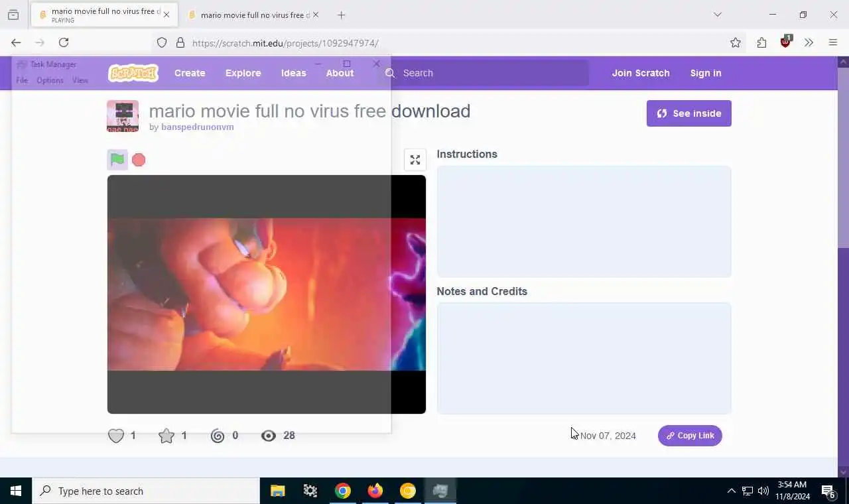Click the Nov 07, 2024 project date
This screenshot has height=504, width=849.
608,436
